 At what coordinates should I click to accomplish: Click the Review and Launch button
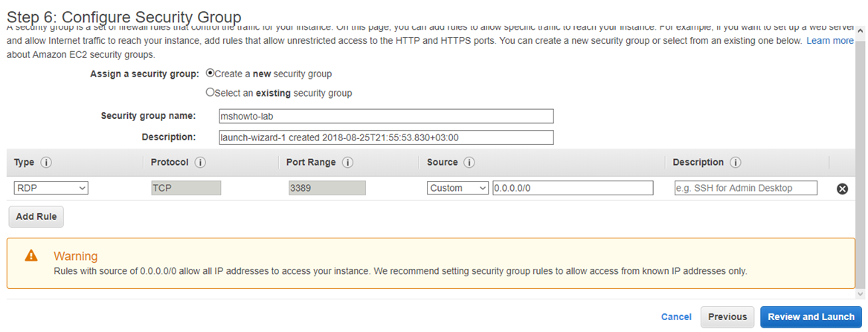[x=811, y=317]
